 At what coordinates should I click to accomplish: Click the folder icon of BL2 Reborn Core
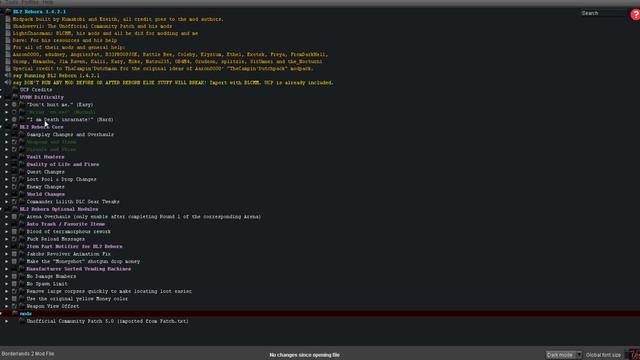[x=15, y=127]
